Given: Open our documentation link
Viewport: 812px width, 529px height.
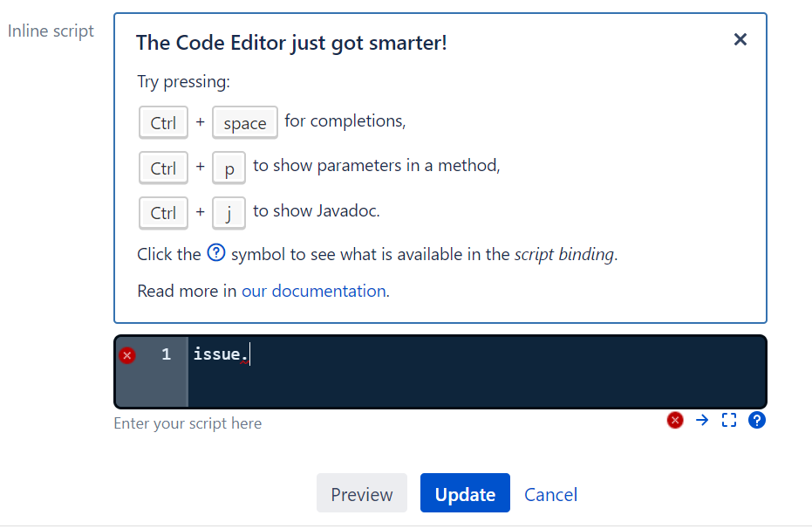Looking at the screenshot, I should (x=314, y=291).
